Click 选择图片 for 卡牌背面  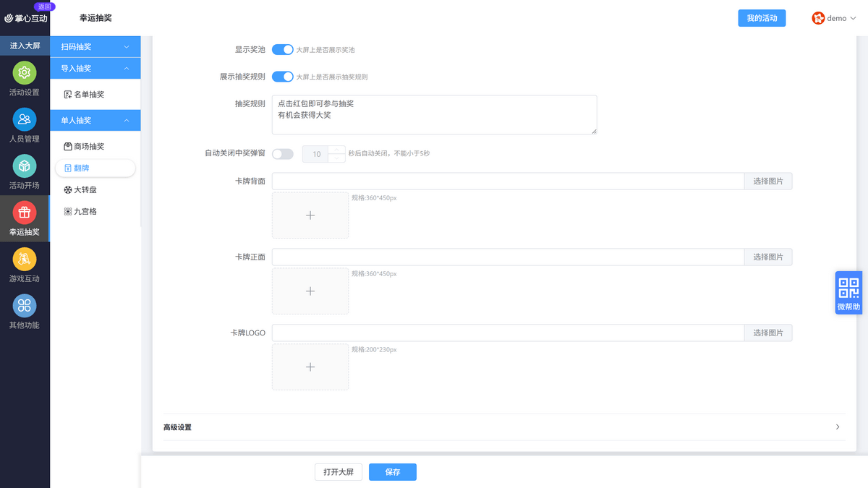[768, 181]
